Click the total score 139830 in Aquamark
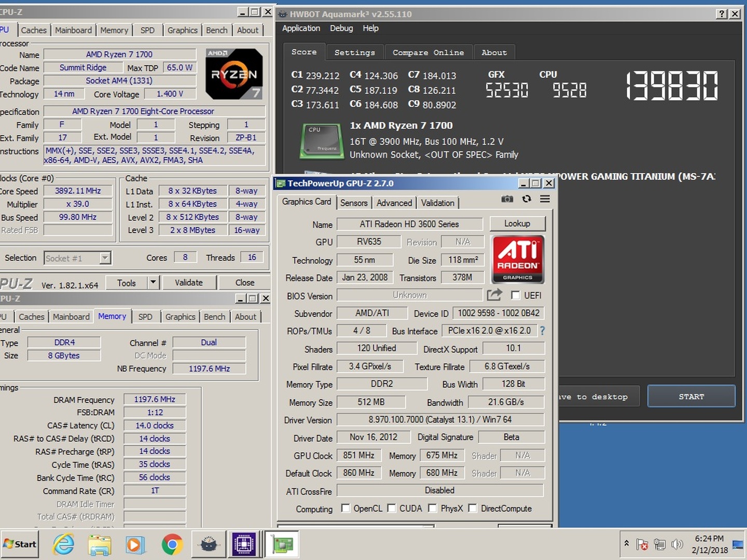 click(672, 86)
